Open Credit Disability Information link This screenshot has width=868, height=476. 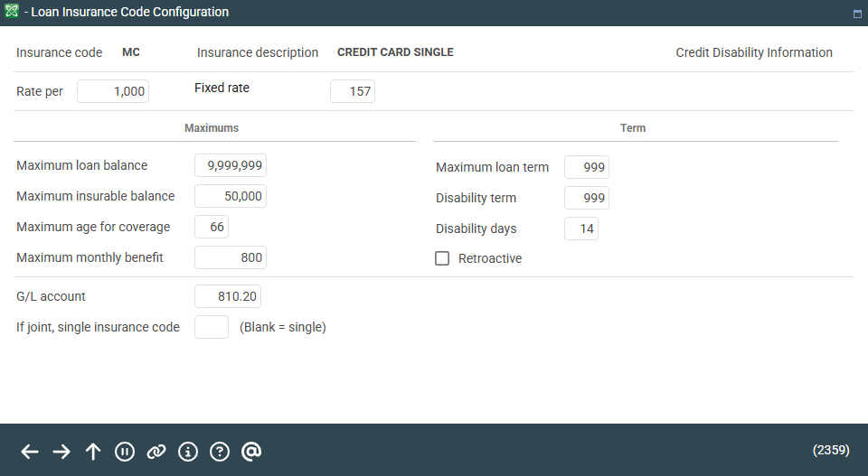754,52
